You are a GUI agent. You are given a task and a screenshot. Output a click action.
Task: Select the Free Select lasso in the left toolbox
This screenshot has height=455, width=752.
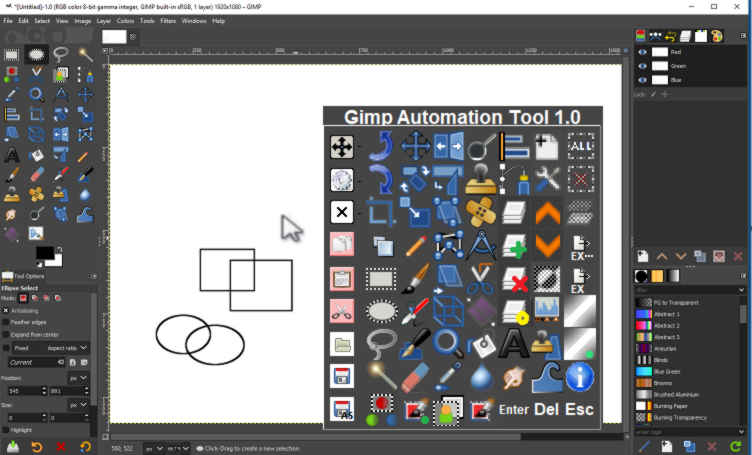60,54
